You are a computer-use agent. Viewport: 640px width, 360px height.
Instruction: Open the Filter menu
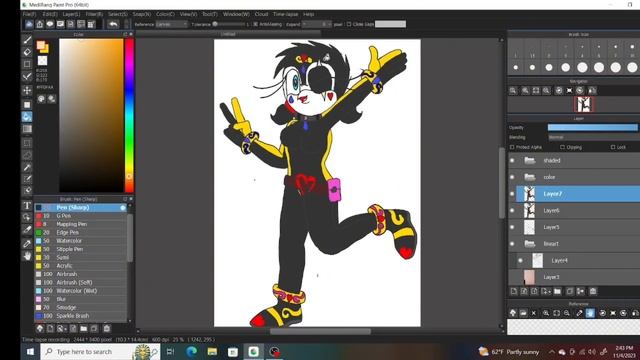[94, 14]
